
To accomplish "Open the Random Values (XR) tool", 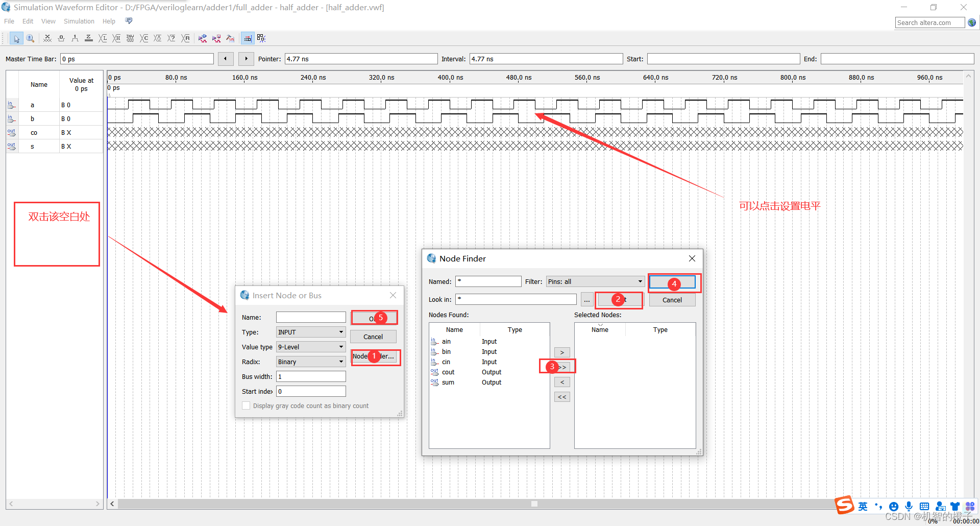I will pyautogui.click(x=185, y=38).
